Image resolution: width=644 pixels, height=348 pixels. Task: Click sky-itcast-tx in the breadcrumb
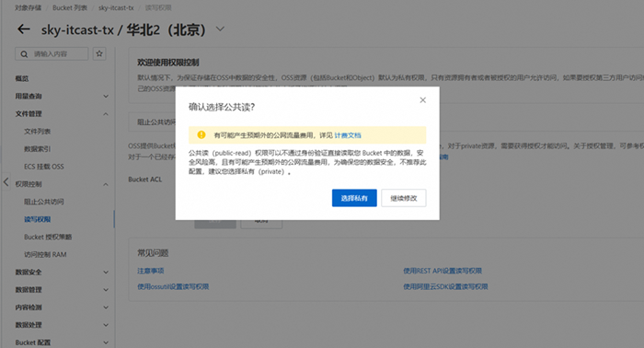pyautogui.click(x=116, y=7)
